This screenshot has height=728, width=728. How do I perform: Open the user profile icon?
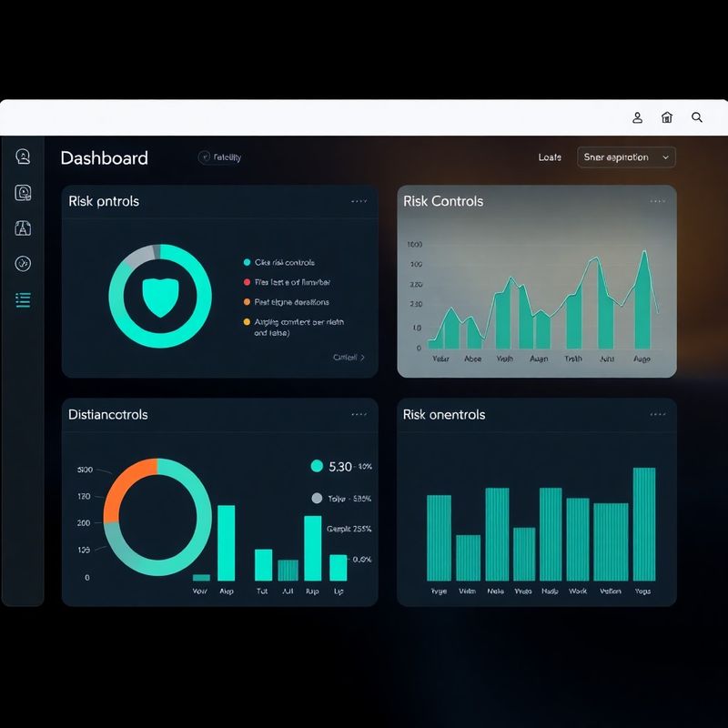click(x=638, y=117)
